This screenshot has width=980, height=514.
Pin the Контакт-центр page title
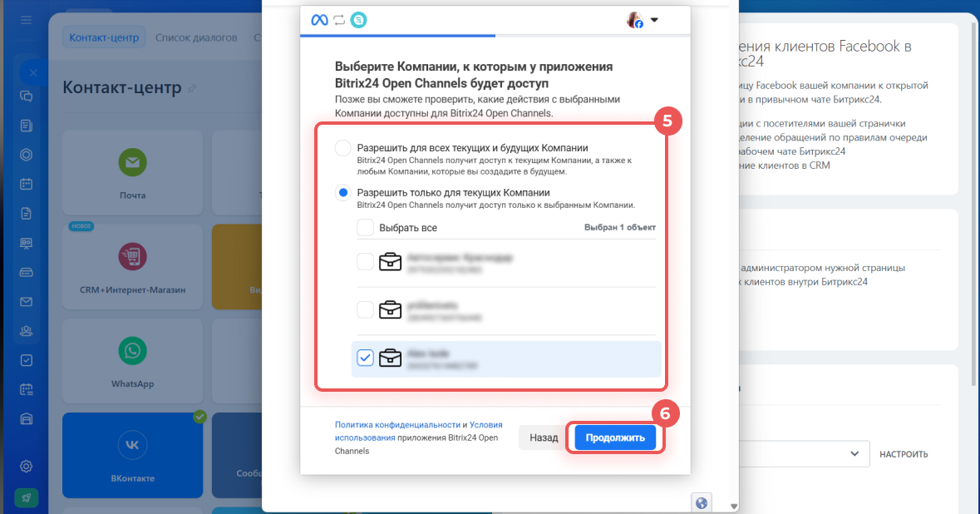click(193, 88)
